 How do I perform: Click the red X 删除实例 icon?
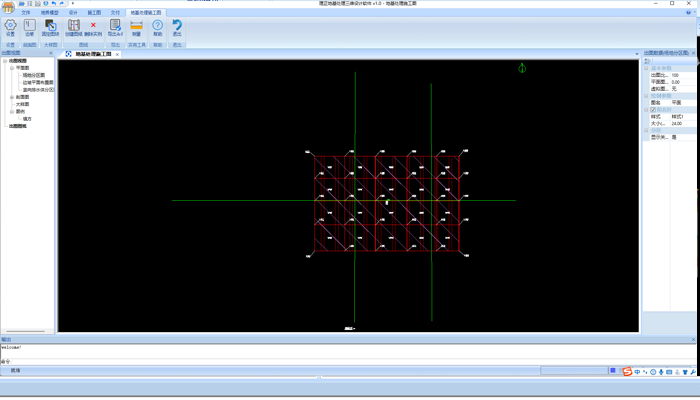point(93,26)
